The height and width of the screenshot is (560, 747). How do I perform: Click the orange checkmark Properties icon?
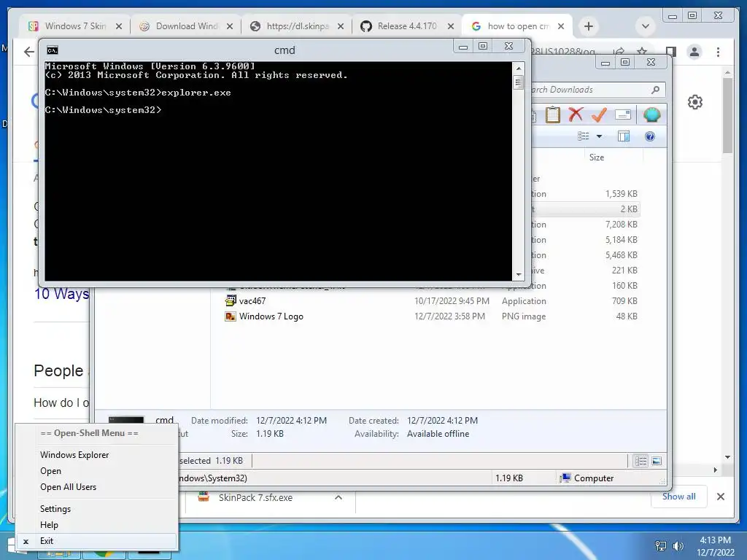point(599,114)
